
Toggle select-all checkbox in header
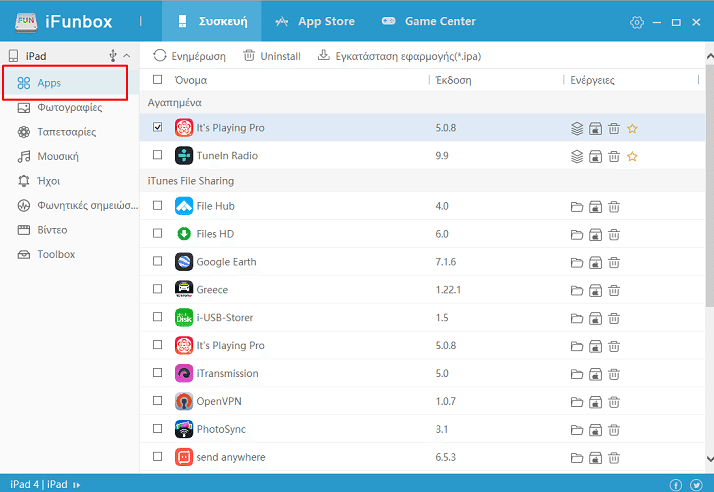(x=158, y=80)
